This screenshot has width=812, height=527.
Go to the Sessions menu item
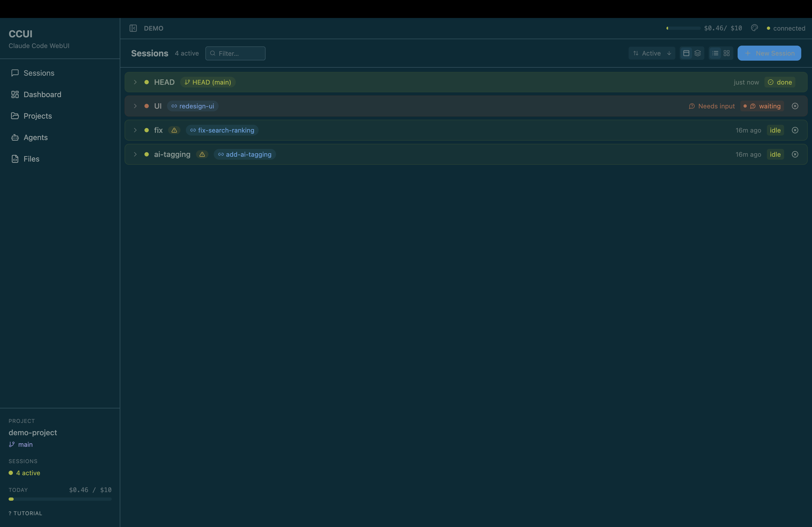pos(39,73)
